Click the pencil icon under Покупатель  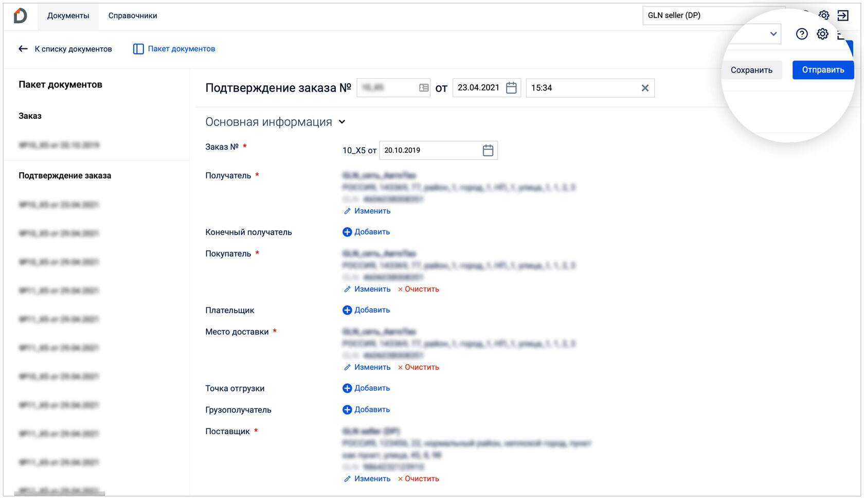coord(347,290)
